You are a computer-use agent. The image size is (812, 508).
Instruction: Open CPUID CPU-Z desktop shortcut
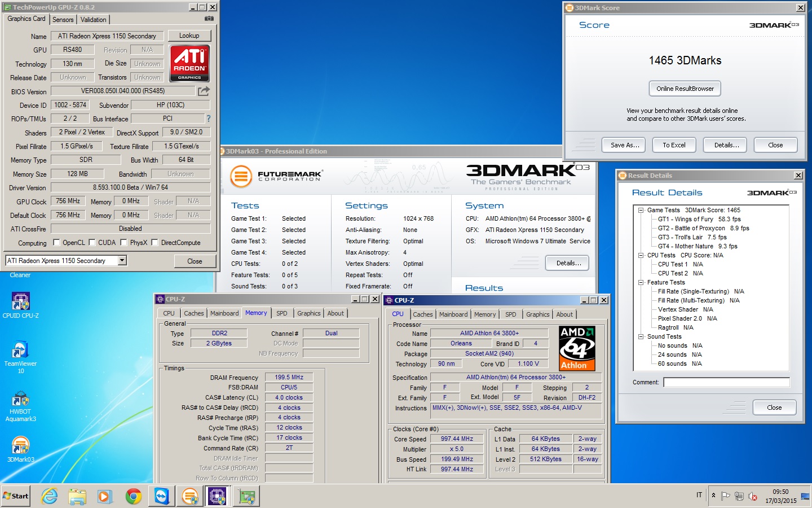click(21, 305)
